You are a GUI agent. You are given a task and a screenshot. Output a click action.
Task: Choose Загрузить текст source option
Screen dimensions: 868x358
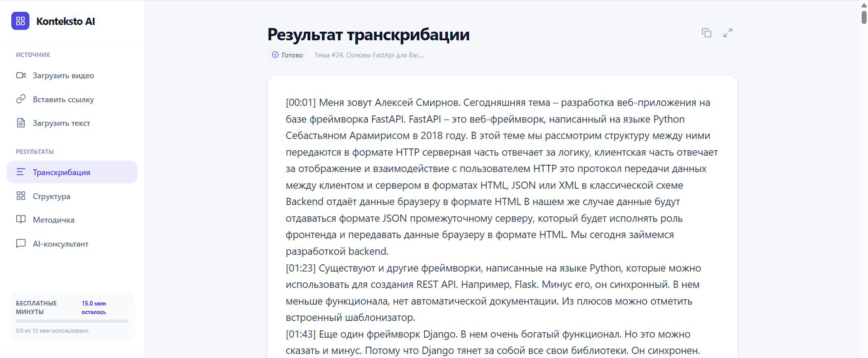pyautogui.click(x=72, y=123)
